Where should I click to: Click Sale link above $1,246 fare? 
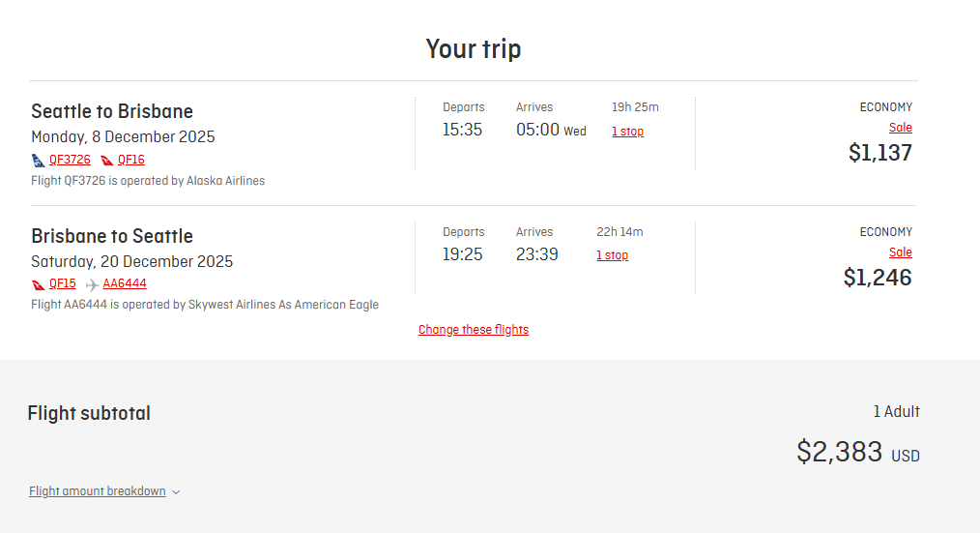[901, 252]
